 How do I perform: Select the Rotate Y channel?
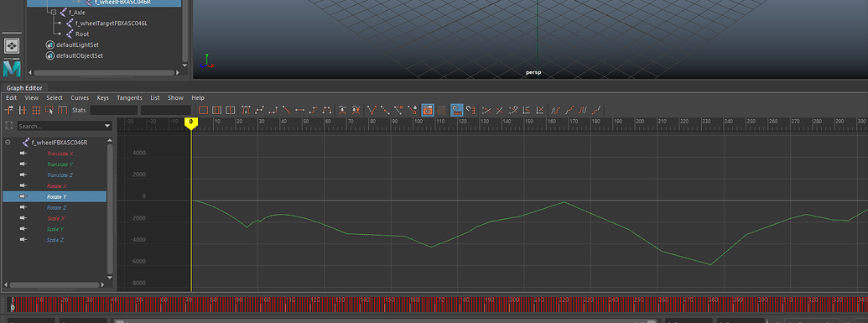click(x=55, y=196)
